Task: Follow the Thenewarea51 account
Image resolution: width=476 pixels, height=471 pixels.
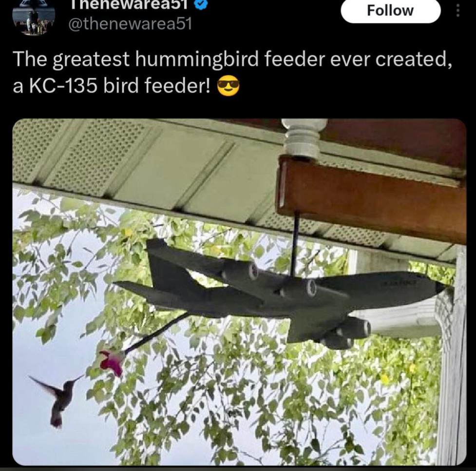Action: pyautogui.click(x=390, y=11)
